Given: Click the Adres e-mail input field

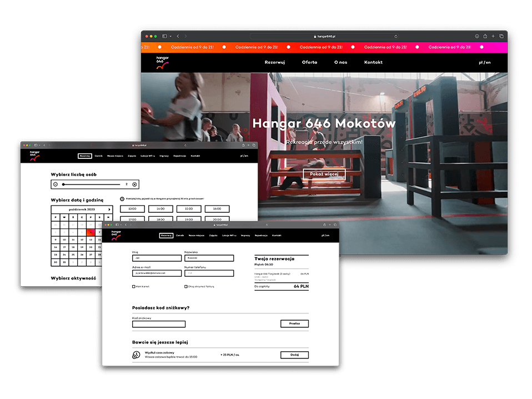Looking at the screenshot, I should [x=157, y=273].
